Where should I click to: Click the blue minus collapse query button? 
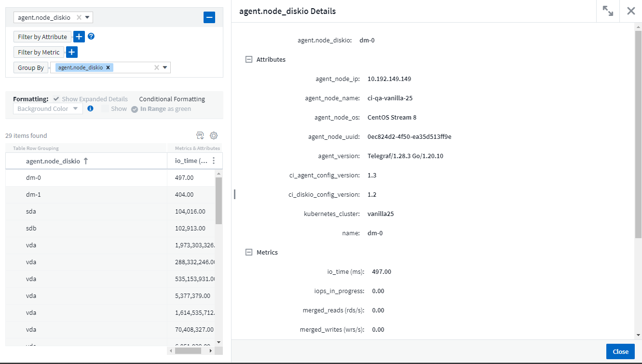pyautogui.click(x=209, y=18)
